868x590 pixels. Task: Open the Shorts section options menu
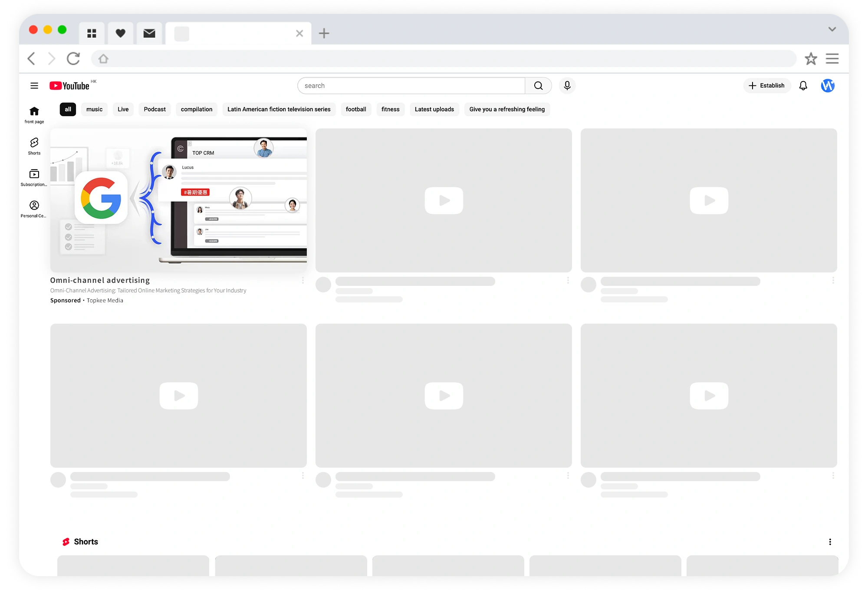[x=831, y=541]
